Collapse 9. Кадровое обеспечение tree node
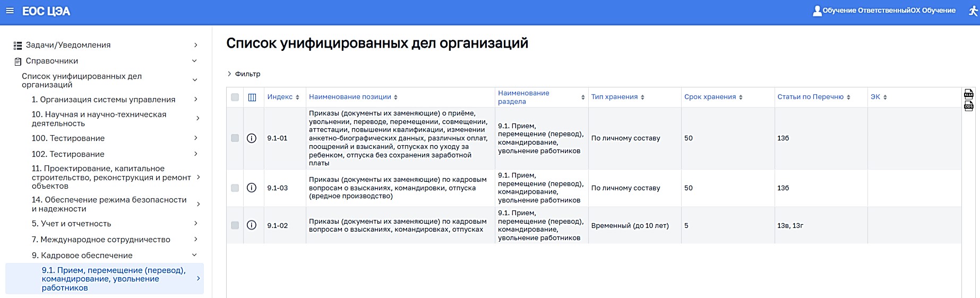The image size is (980, 298). point(194,255)
